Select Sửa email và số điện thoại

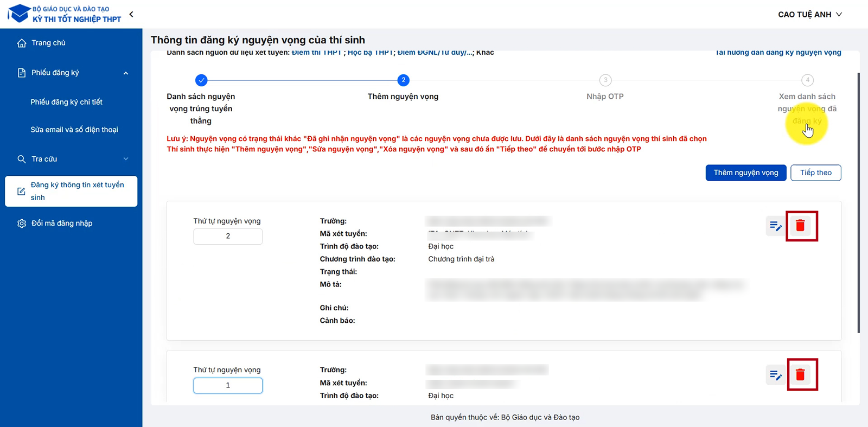tap(74, 130)
